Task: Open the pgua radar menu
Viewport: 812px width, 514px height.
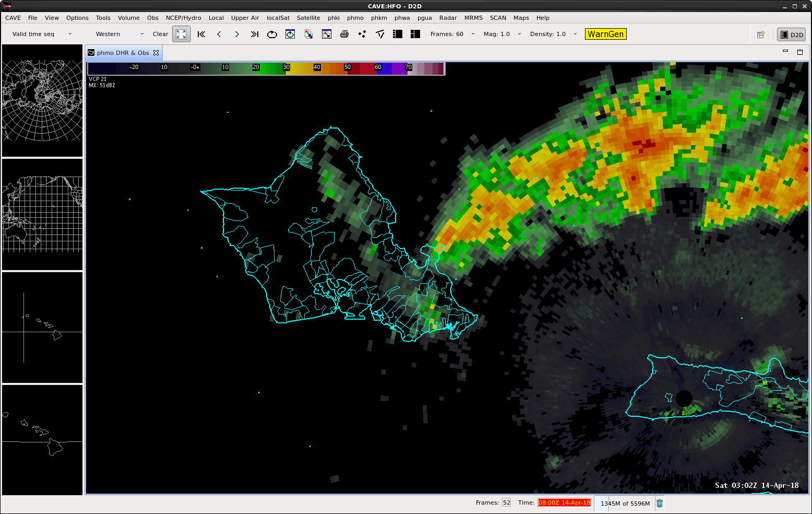Action: (x=425, y=18)
